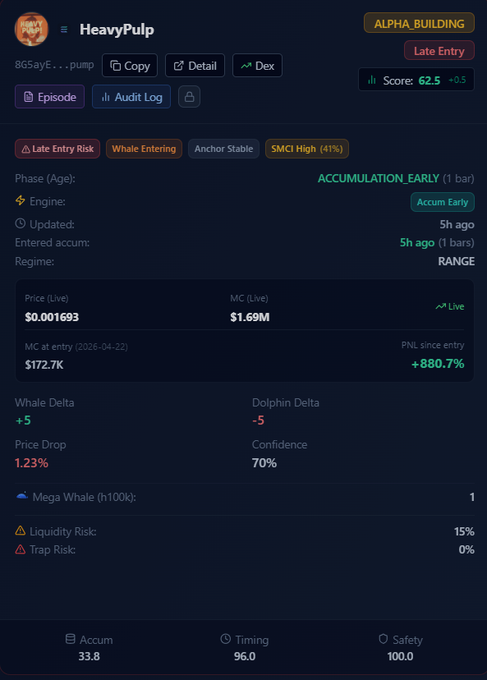Click the Trap Risk warning icon
487x680 pixels.
[20, 549]
